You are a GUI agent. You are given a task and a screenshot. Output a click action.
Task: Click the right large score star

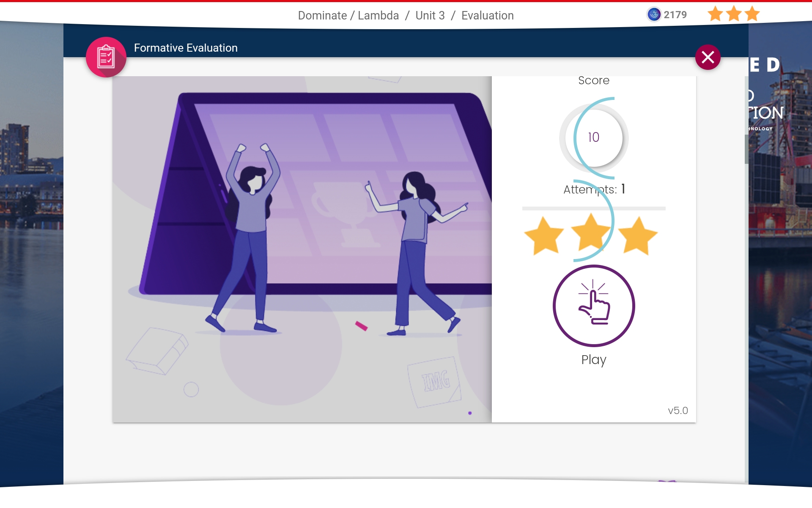pos(638,236)
